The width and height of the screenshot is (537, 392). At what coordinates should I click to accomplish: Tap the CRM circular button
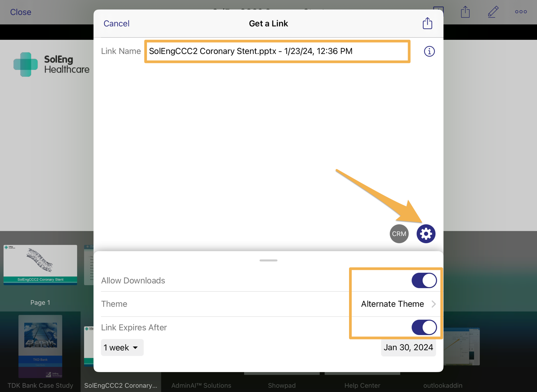(399, 234)
